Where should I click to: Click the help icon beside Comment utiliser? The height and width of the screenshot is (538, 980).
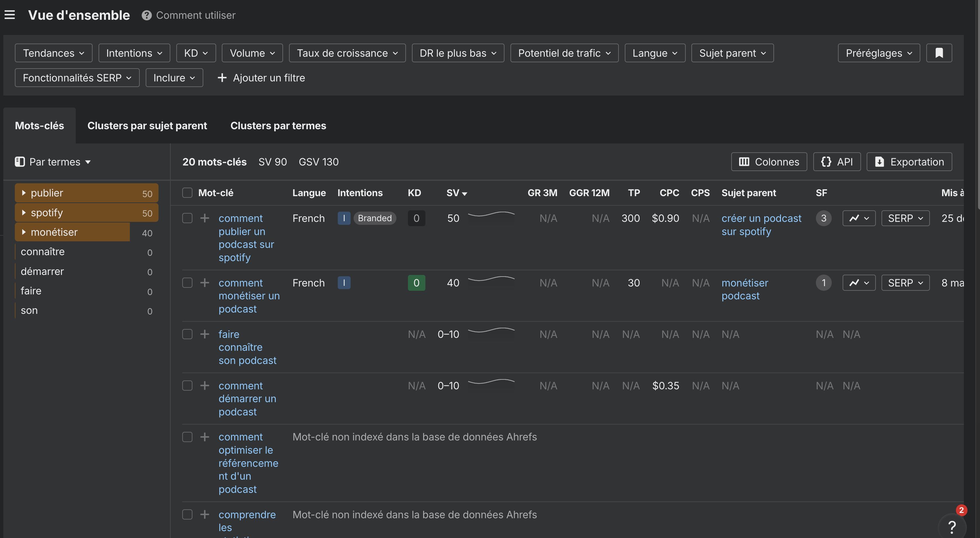click(x=146, y=15)
